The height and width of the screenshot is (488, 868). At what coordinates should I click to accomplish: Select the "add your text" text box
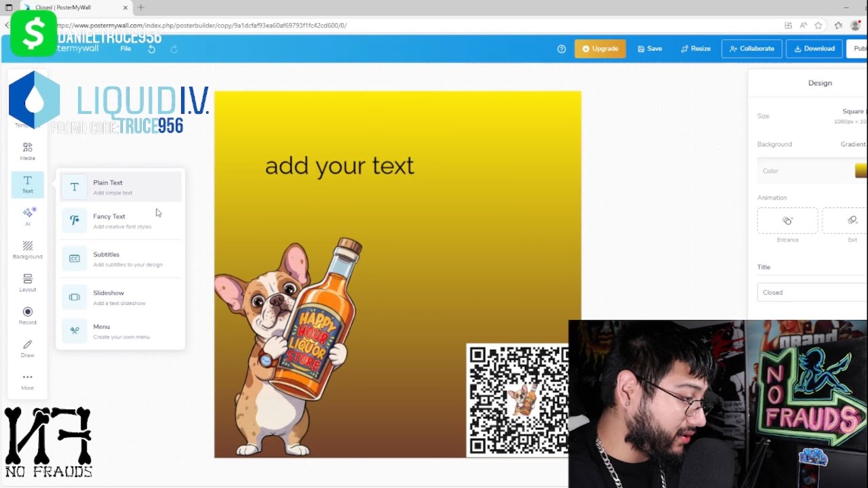(x=340, y=166)
